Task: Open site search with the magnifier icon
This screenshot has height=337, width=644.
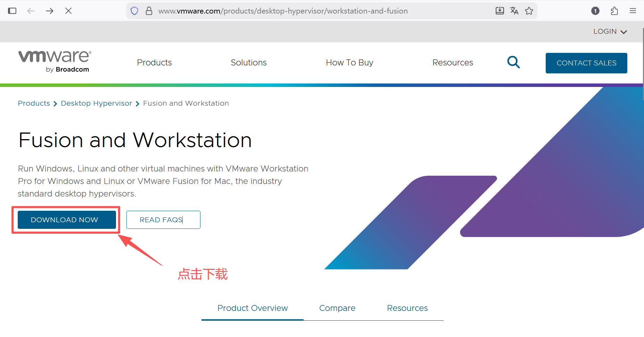Action: (513, 62)
